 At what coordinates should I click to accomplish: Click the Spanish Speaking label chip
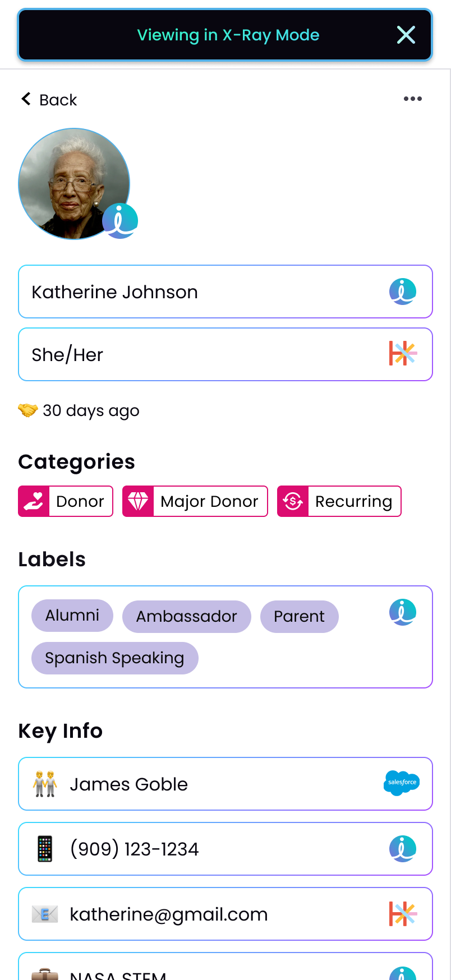114,658
